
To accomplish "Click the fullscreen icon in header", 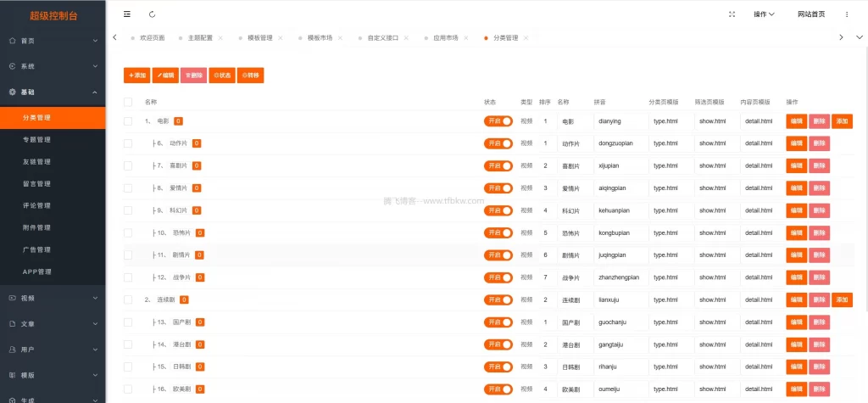I will [x=732, y=14].
